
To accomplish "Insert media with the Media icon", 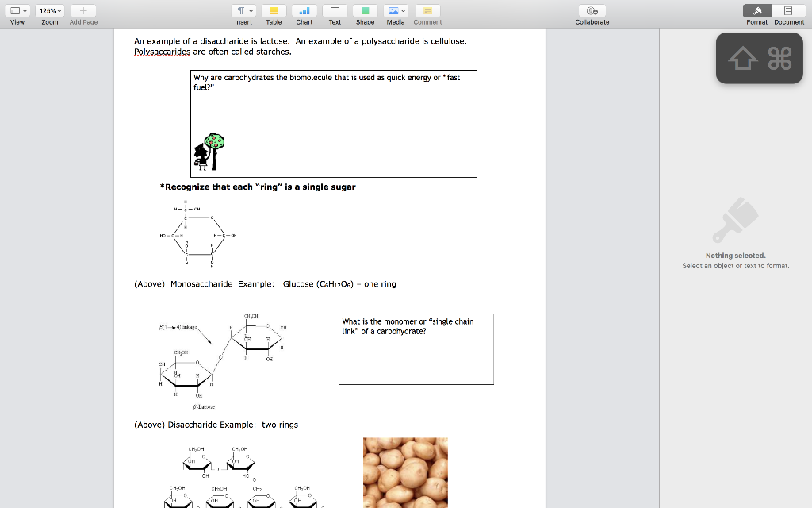I will [x=393, y=11].
